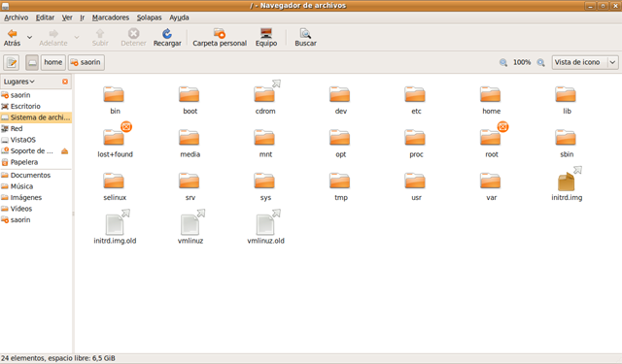Select the dev folder icon
The height and width of the screenshot is (364, 622).
click(x=340, y=95)
